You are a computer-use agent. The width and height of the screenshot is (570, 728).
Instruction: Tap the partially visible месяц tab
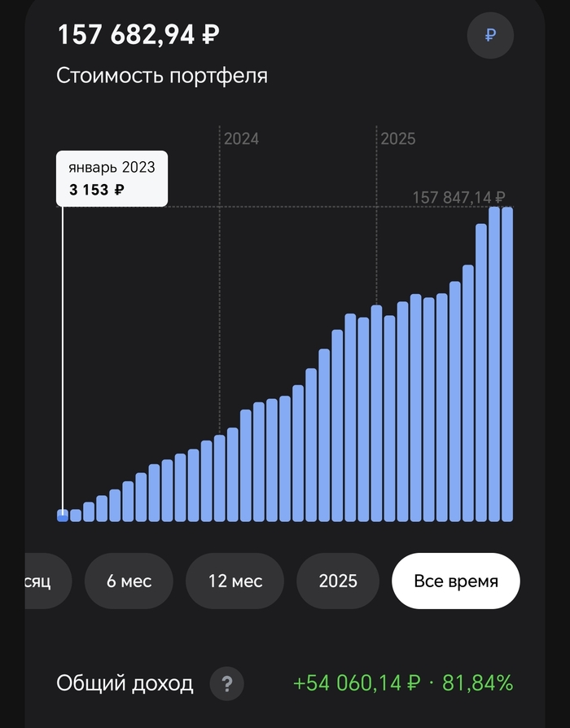point(41,581)
